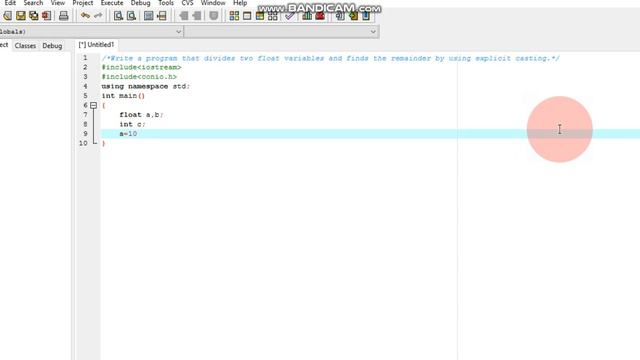Image resolution: width=640 pixels, height=360 pixels.
Task: Open the Window menu
Action: [213, 3]
